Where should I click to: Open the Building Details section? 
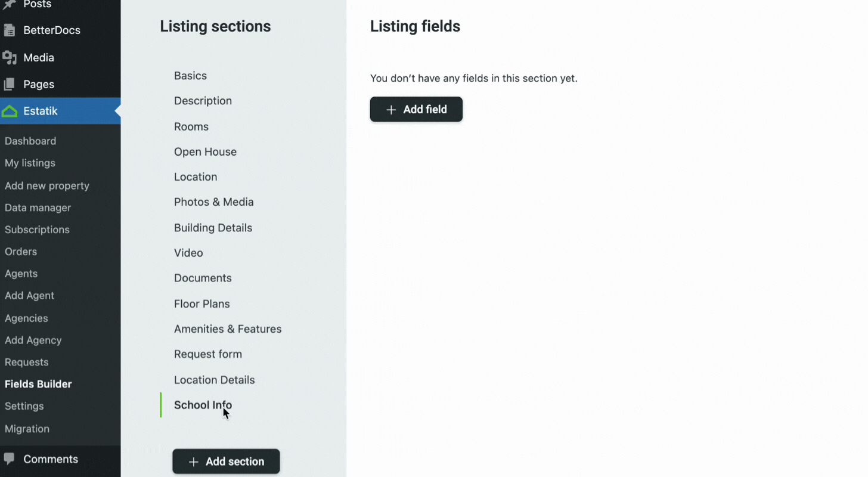(213, 228)
